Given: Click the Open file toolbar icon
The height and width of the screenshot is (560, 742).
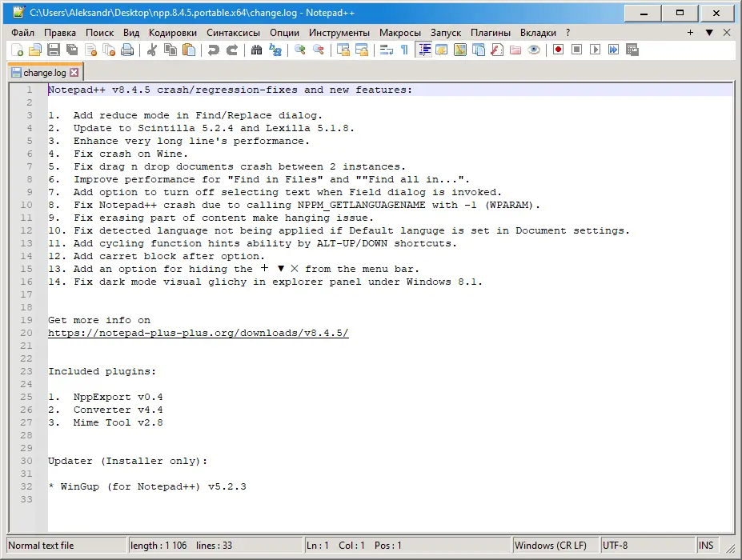Looking at the screenshot, I should coord(35,50).
